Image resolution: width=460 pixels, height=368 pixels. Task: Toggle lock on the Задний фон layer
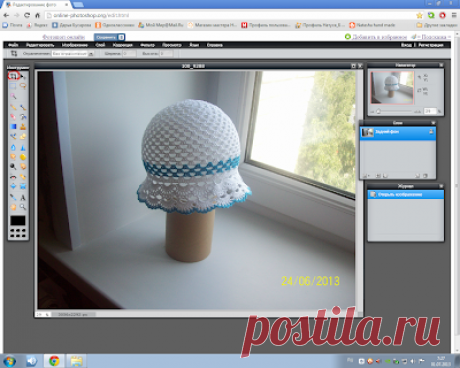click(431, 132)
